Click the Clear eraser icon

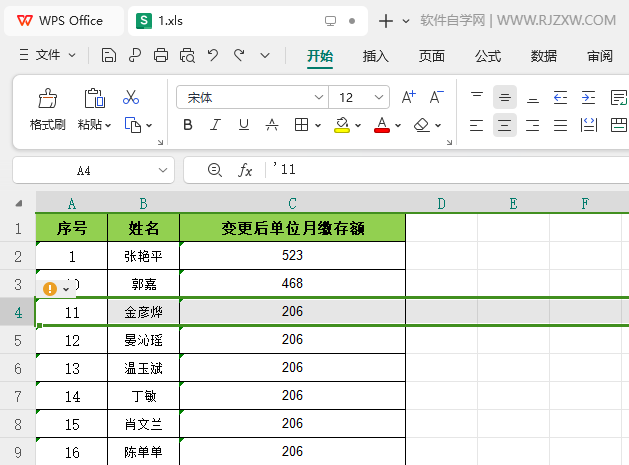tap(422, 125)
